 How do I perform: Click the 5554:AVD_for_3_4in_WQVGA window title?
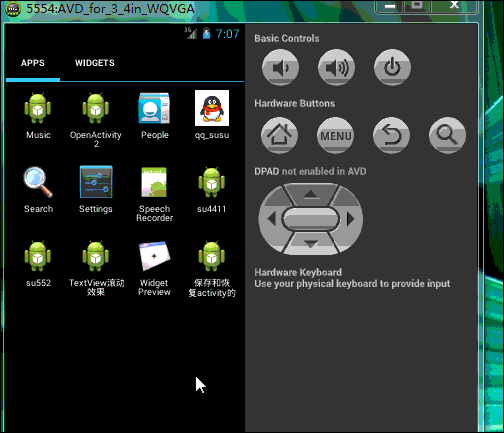110,9
